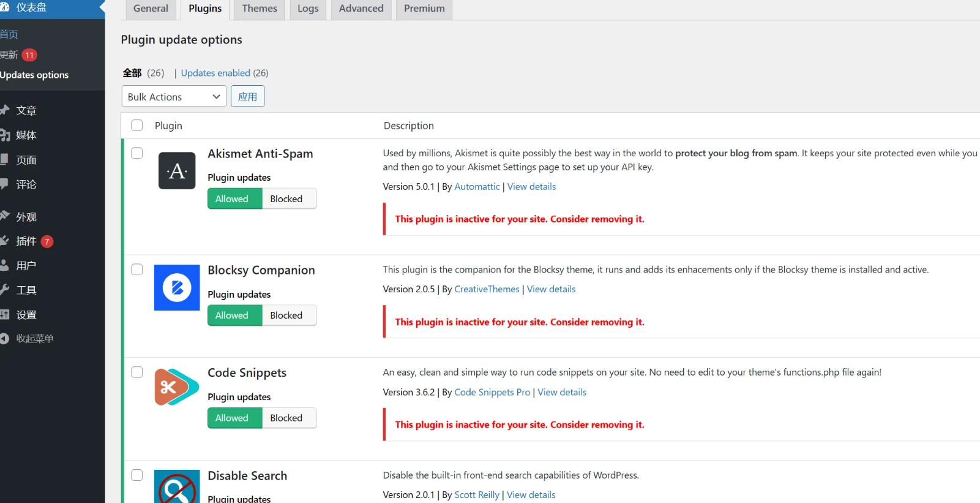
Task: Filter by Updates enabled (26)
Action: click(x=225, y=73)
